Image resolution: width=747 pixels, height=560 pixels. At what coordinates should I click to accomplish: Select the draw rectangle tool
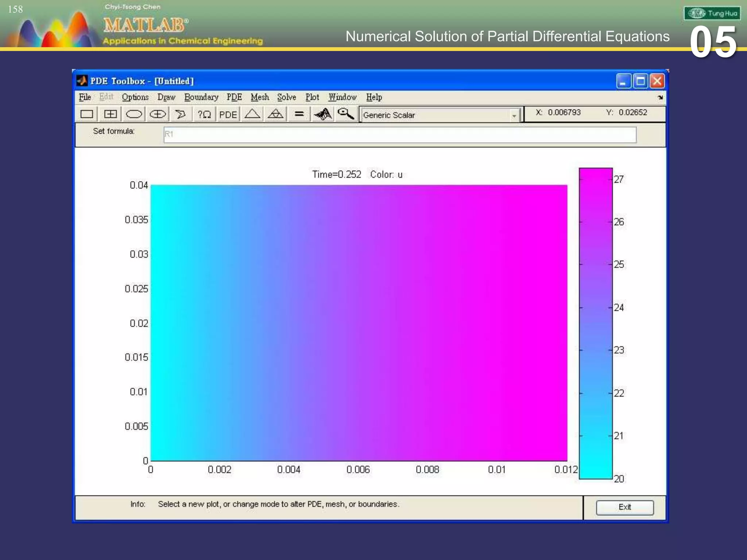click(x=87, y=114)
